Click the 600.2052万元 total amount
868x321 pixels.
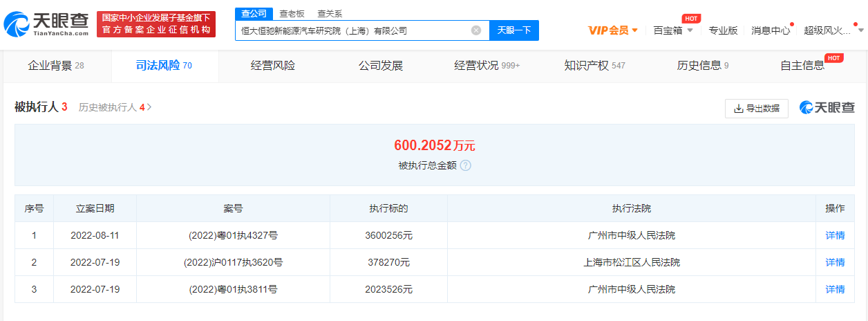click(x=435, y=145)
